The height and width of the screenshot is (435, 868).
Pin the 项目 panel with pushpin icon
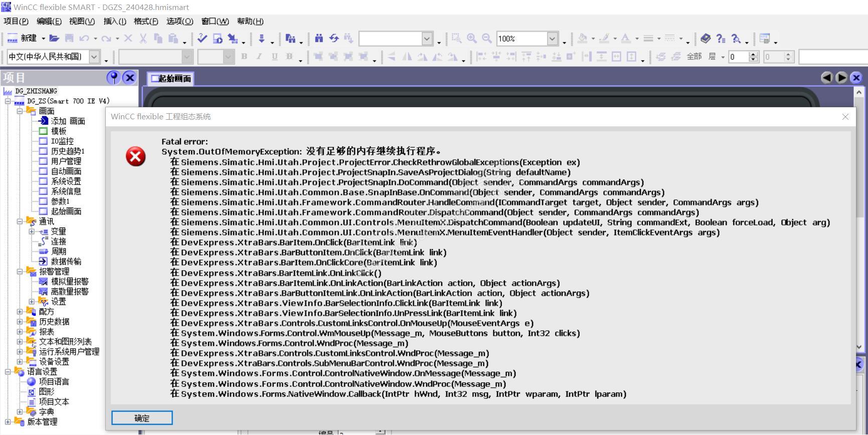click(114, 77)
